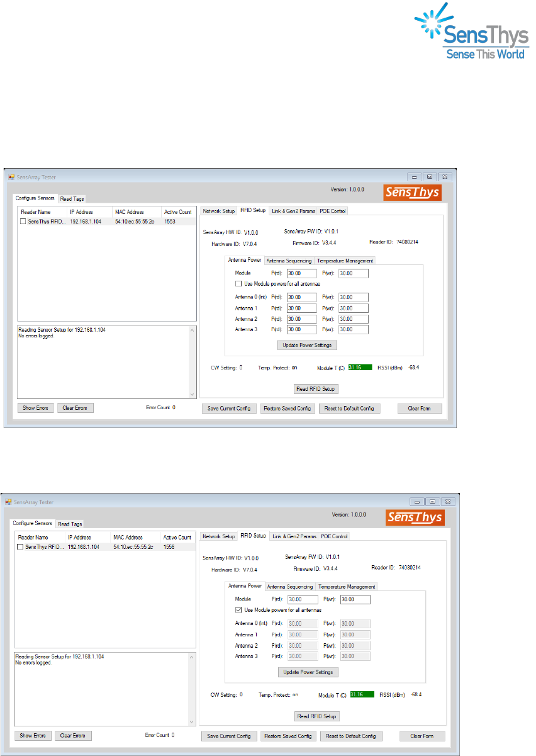Focus Antenna 2 P(rd) field in upper window

pyautogui.click(x=302, y=319)
